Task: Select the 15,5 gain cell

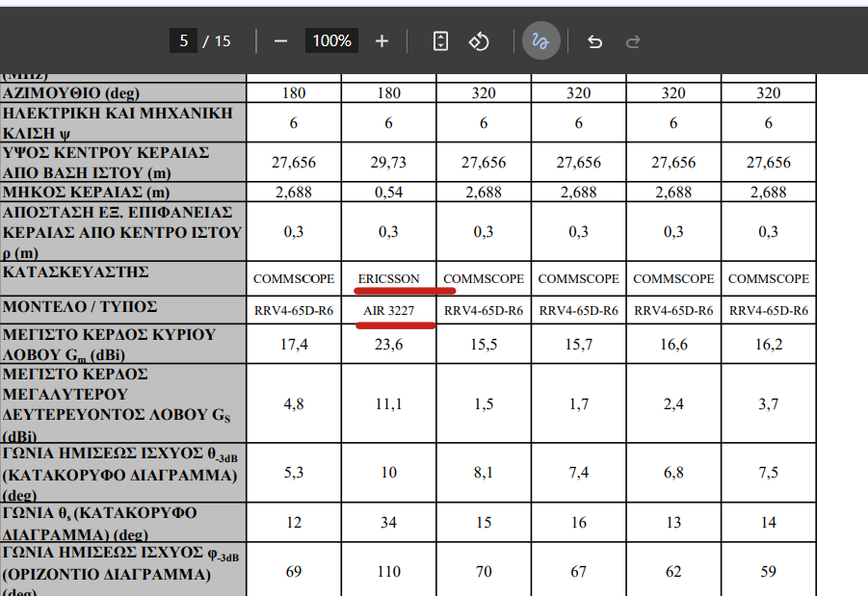Action: [x=484, y=344]
